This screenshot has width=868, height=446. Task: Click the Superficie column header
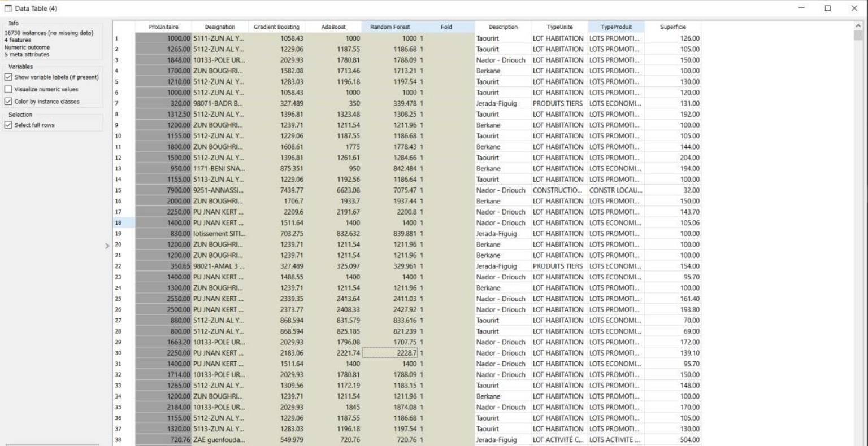pyautogui.click(x=672, y=27)
